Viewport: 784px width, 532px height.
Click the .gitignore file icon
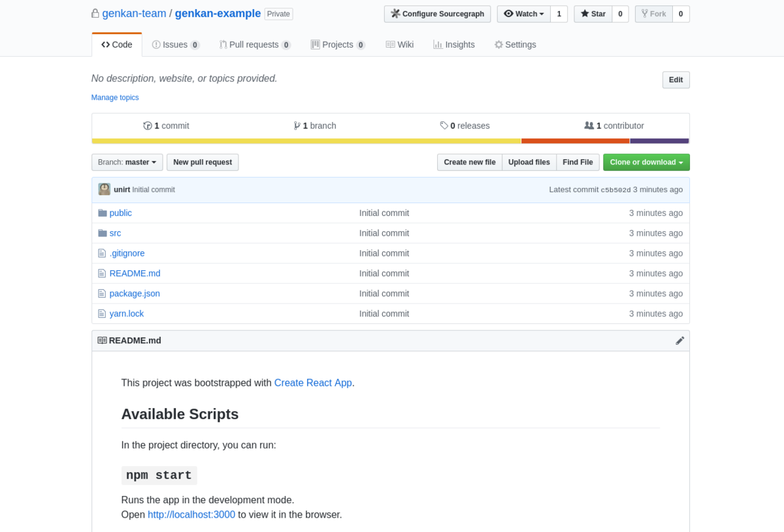click(101, 253)
